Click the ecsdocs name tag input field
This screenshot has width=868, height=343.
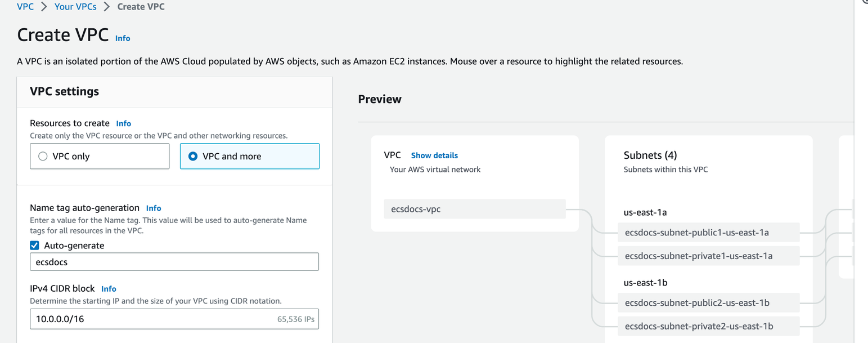174,261
